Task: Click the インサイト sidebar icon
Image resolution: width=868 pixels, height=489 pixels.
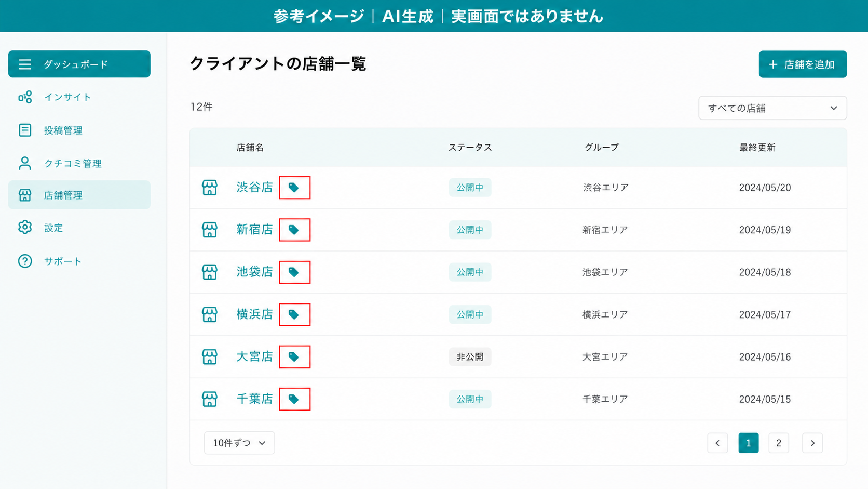Action: coord(25,97)
